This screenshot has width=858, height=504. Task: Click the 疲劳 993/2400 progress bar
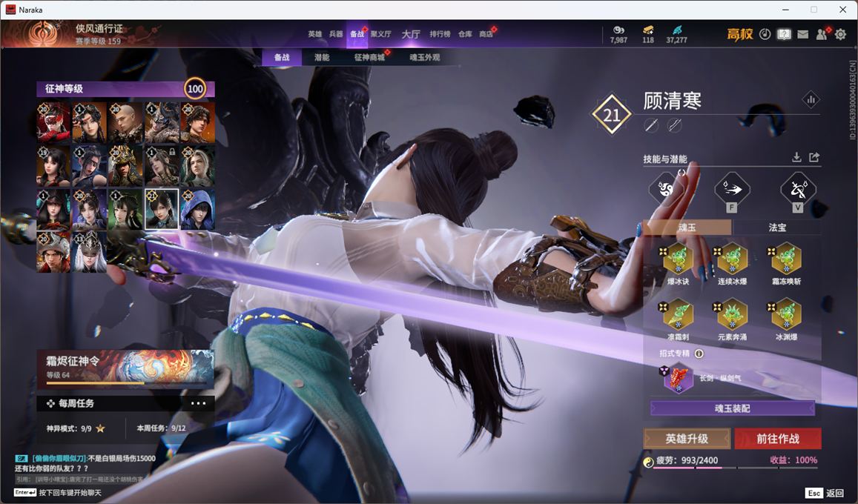(x=734, y=468)
